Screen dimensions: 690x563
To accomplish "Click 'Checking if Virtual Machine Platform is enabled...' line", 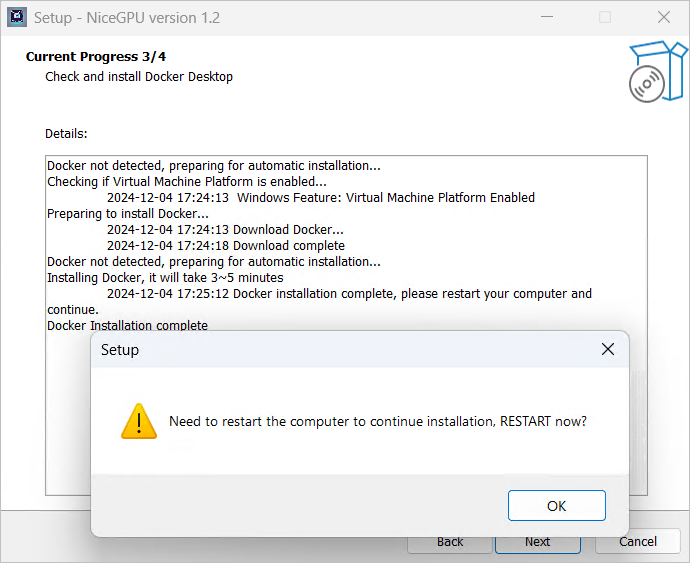I will pos(187,182).
